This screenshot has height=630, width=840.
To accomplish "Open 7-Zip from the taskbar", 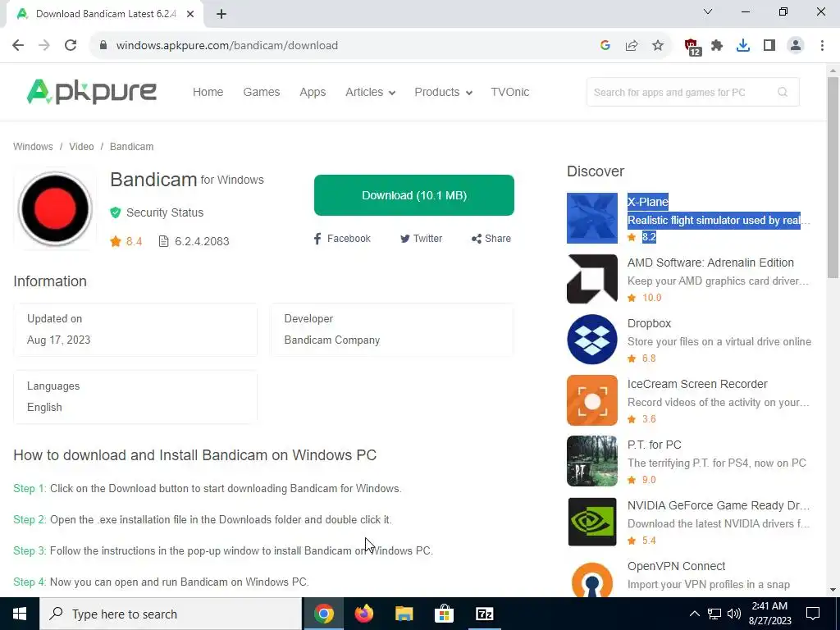I will [x=484, y=614].
